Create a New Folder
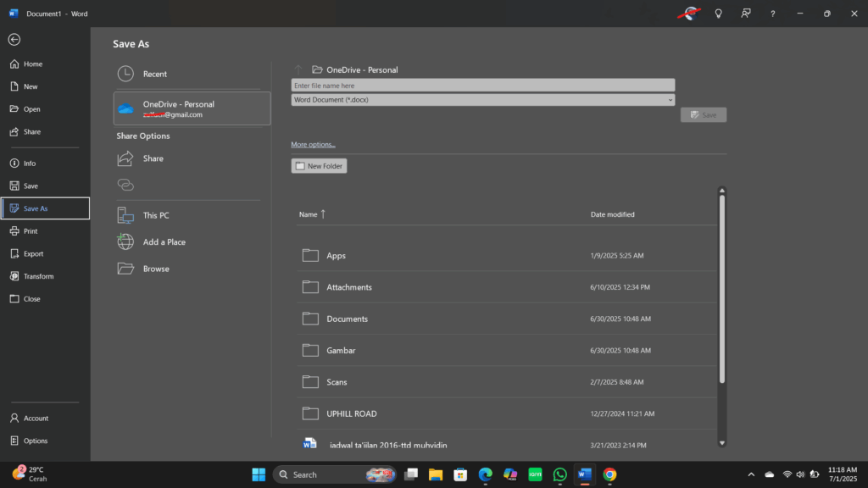Screen dimensions: 868x488 tap(319, 166)
